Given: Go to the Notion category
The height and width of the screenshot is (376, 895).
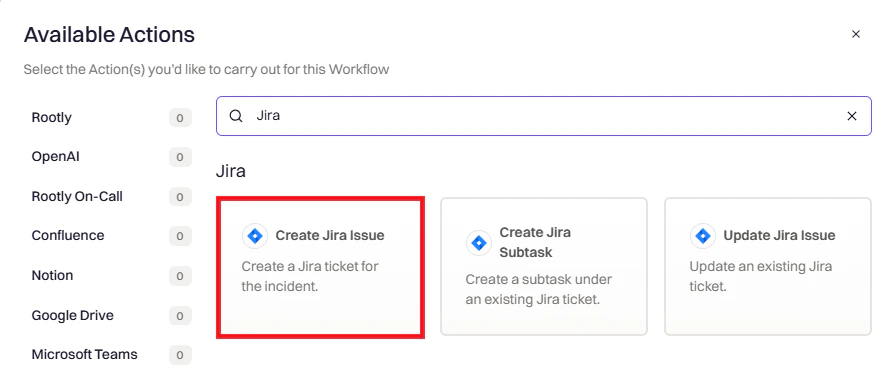Looking at the screenshot, I should 53,275.
